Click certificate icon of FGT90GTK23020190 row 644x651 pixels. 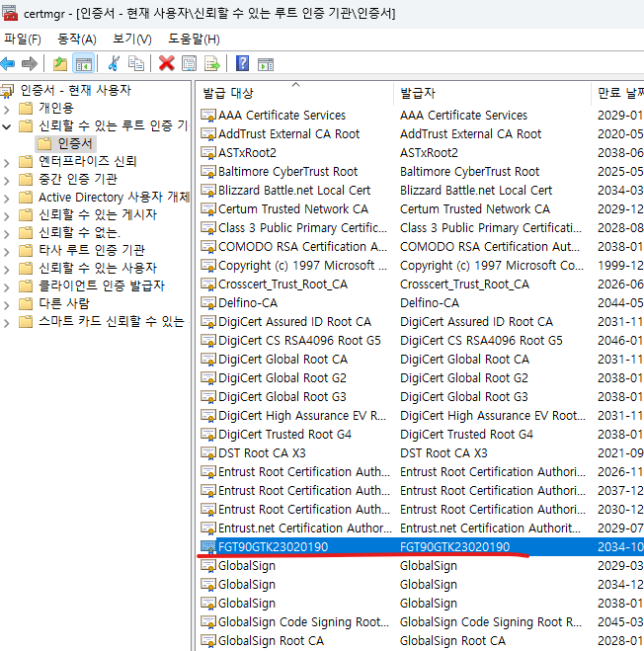point(208,547)
